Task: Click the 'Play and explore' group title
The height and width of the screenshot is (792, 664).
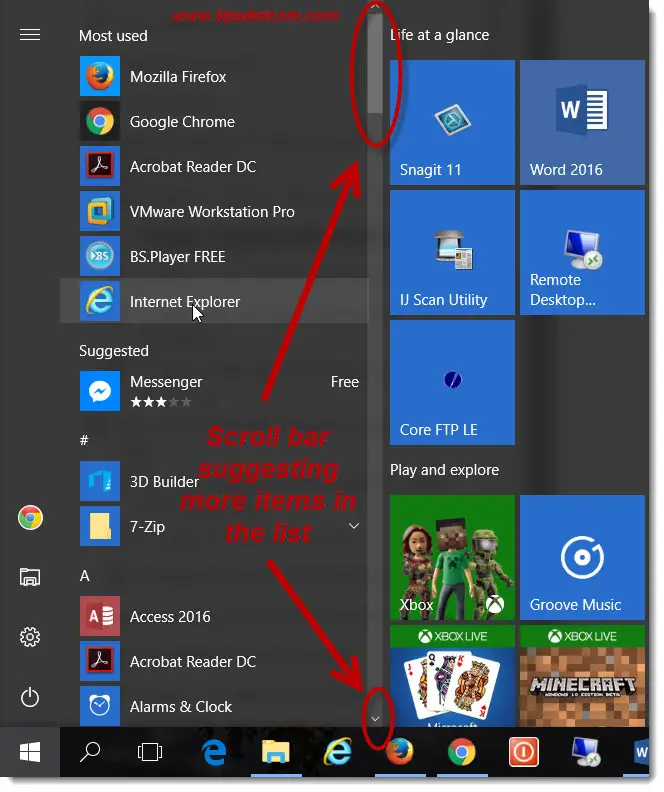Action: pyautogui.click(x=444, y=470)
